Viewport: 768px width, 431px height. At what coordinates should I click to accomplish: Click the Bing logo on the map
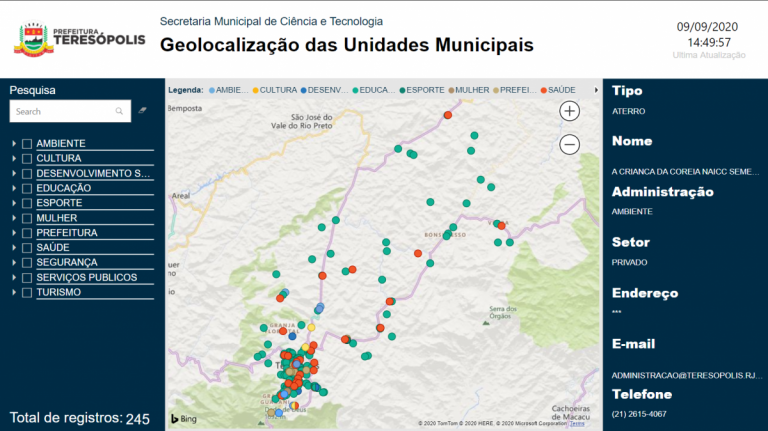point(181,418)
